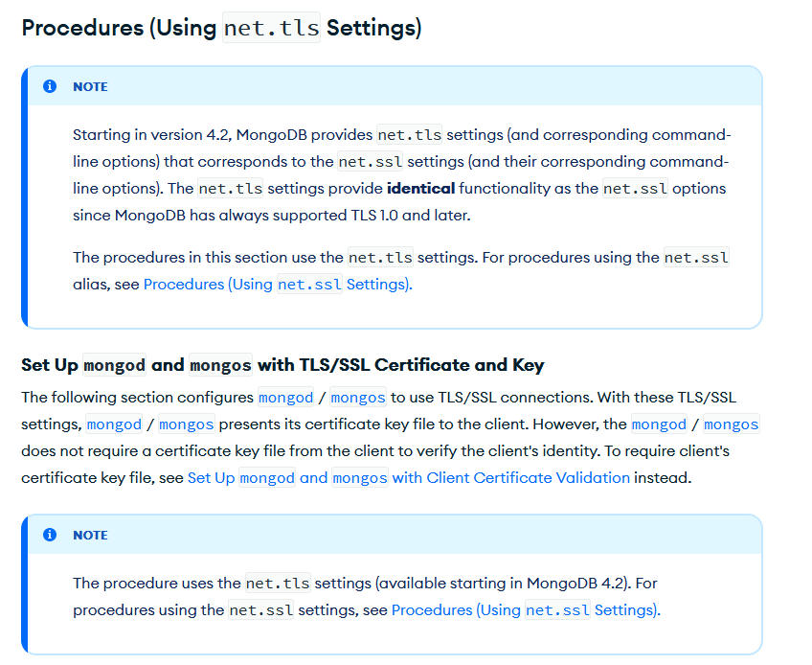
Task: Click the 'Procedures (Using net.tls Settings)' page heading
Action: (x=221, y=28)
